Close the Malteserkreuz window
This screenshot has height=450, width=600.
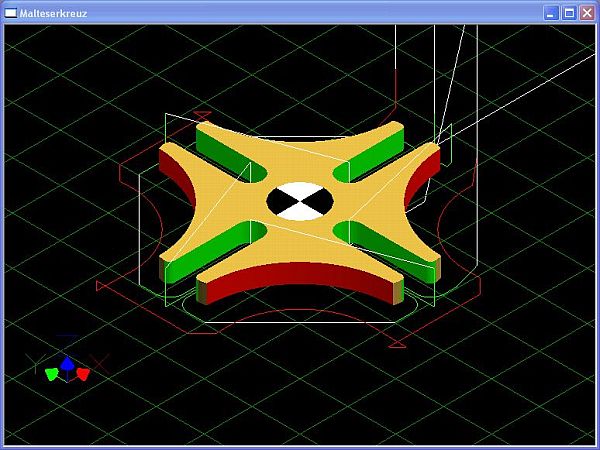pyautogui.click(x=587, y=13)
